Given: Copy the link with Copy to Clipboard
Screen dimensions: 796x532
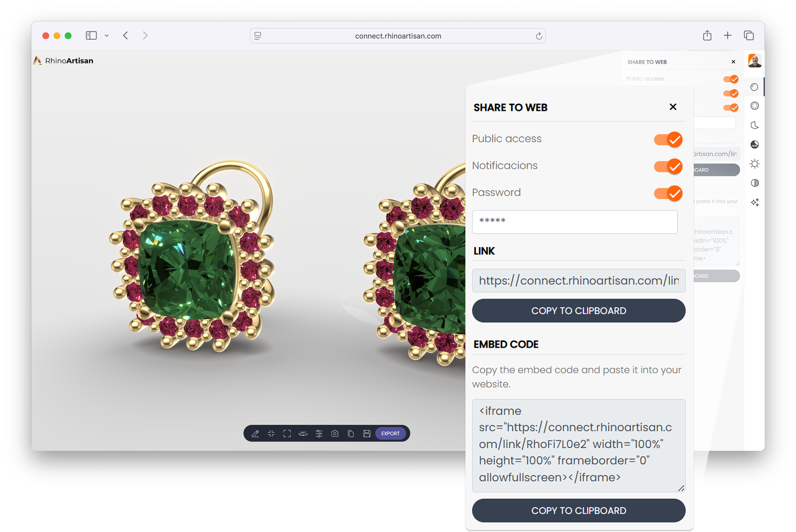Looking at the screenshot, I should coord(579,311).
